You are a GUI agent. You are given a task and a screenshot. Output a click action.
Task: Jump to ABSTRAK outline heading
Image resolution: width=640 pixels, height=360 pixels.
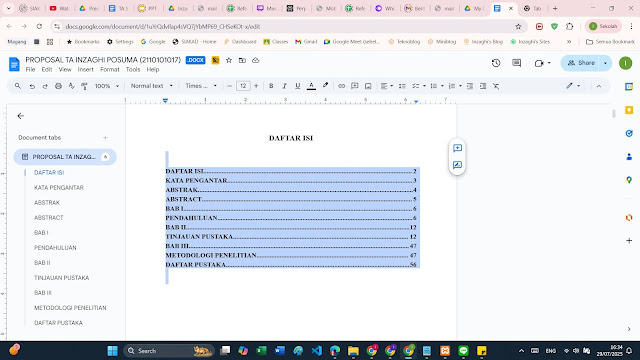click(x=47, y=203)
